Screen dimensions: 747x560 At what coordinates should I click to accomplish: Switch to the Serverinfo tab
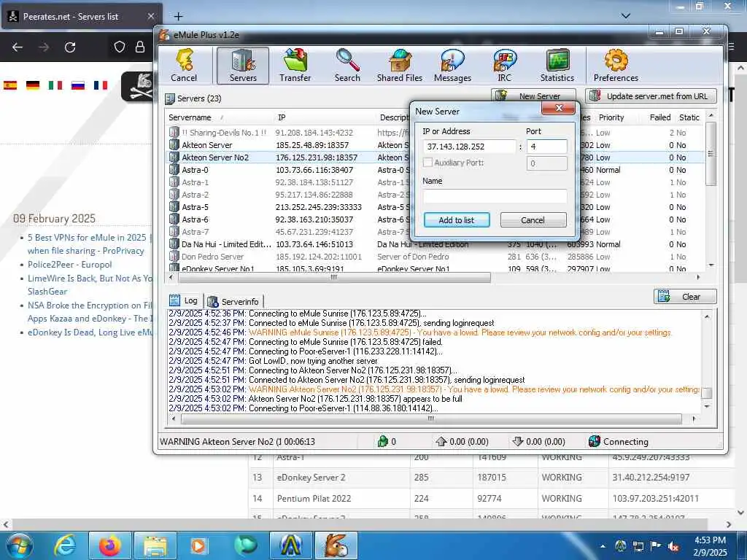pos(234,301)
